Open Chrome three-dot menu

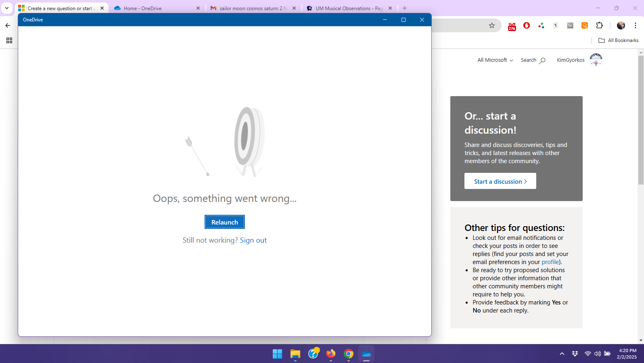636,25
